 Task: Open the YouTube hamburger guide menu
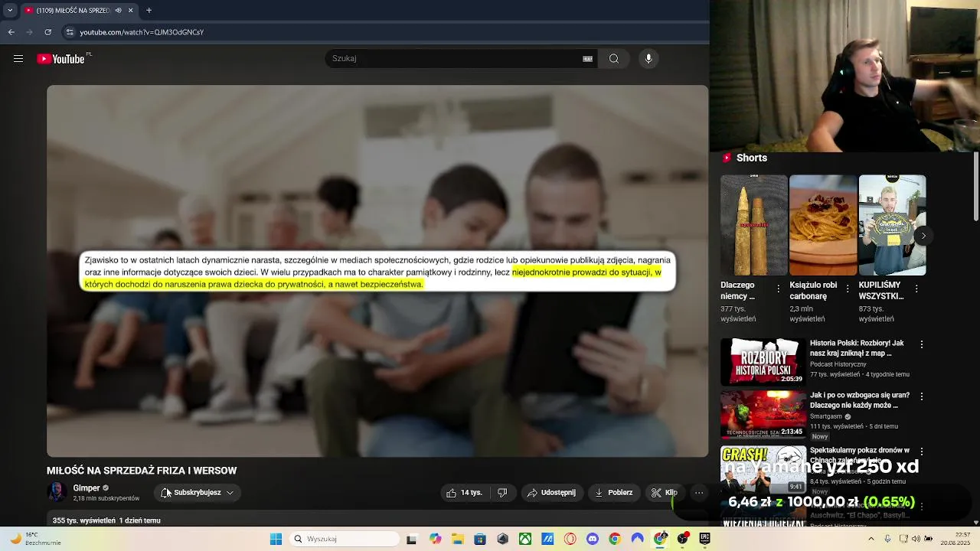[18, 59]
